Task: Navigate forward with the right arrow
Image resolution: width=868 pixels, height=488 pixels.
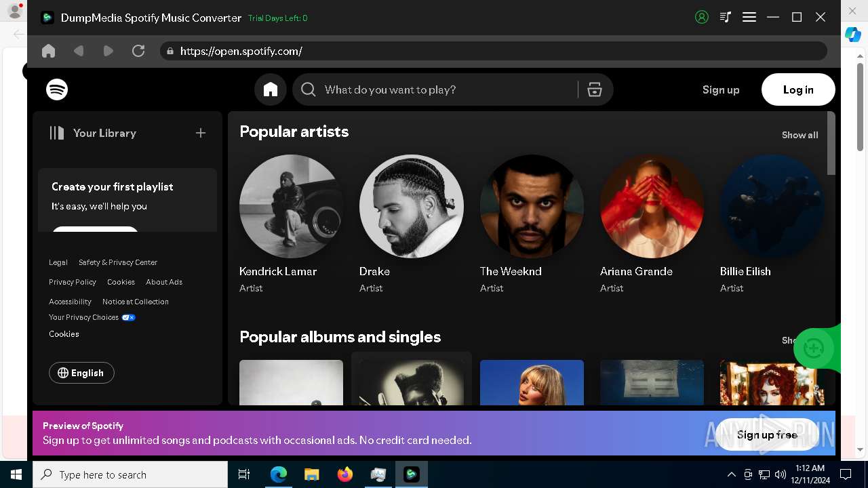Action: click(108, 51)
